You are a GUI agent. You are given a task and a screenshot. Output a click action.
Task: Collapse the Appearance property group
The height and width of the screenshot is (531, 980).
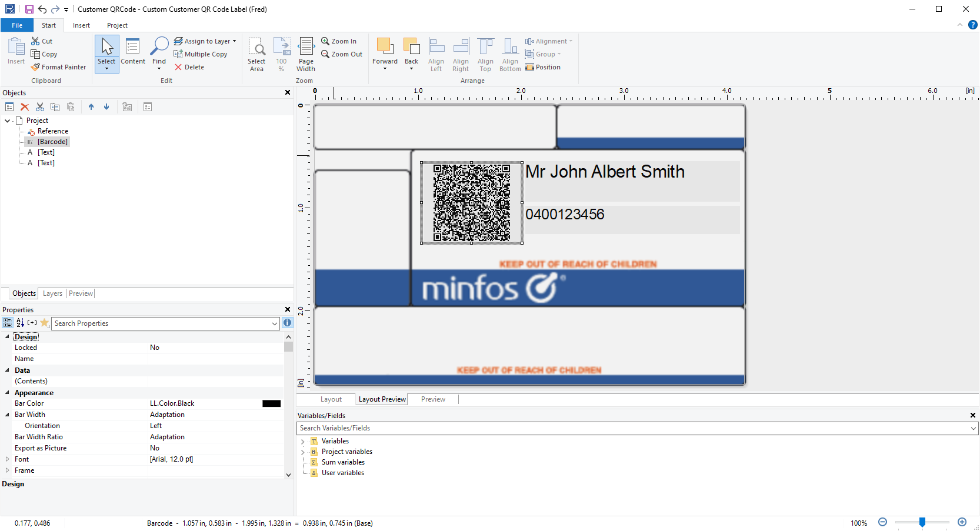(7, 393)
